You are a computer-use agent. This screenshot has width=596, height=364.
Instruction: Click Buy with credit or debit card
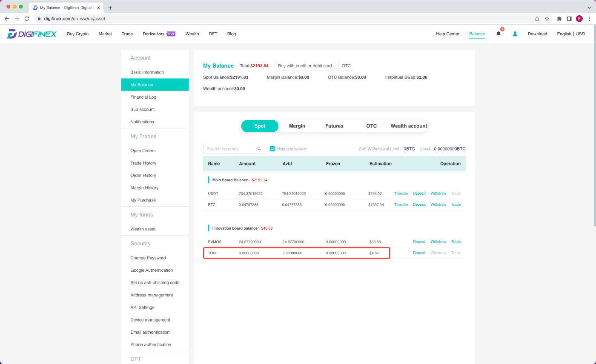305,66
